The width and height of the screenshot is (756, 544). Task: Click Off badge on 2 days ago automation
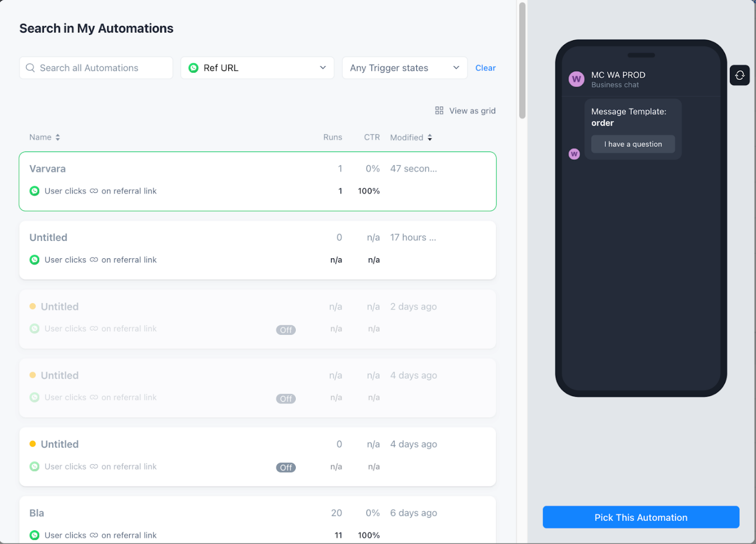point(286,330)
